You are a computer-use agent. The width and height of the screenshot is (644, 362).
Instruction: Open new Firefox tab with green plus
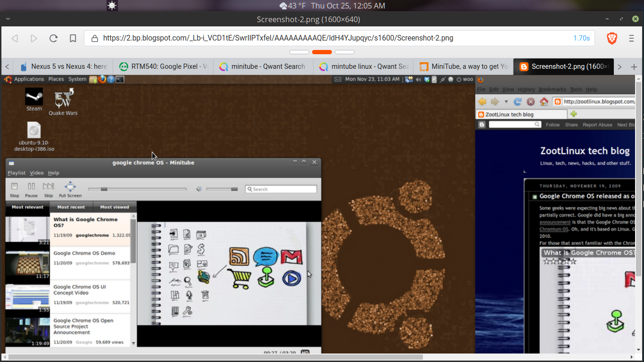tap(574, 114)
